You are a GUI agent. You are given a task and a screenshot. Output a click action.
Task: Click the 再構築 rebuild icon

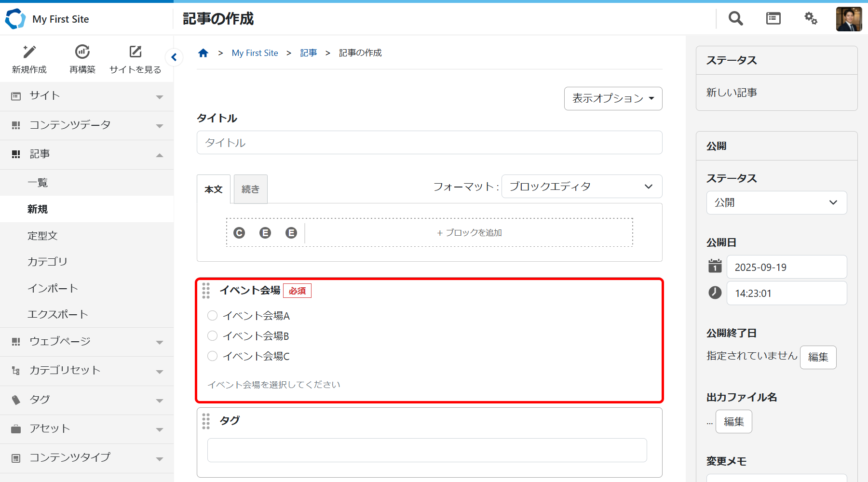pyautogui.click(x=82, y=52)
